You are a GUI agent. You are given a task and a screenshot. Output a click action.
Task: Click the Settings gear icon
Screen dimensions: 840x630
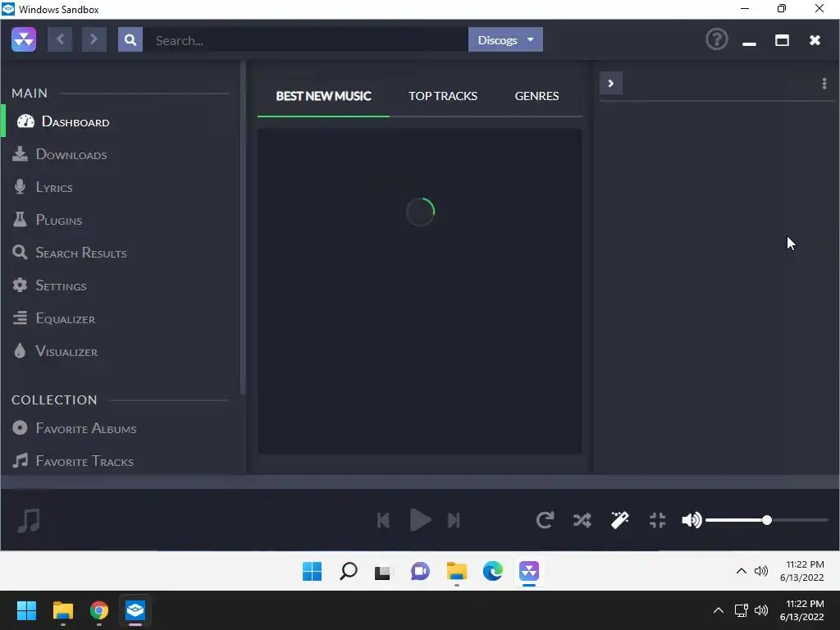pyautogui.click(x=20, y=285)
